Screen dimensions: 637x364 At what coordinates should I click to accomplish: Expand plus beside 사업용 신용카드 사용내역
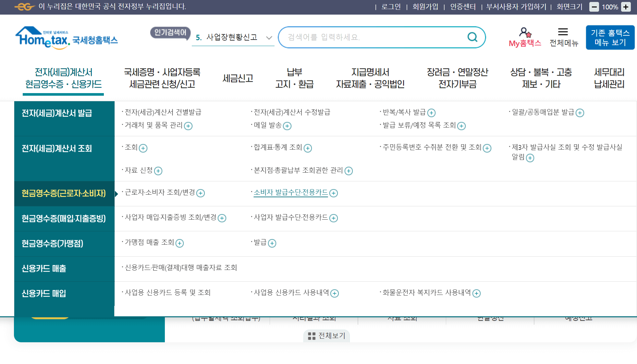[335, 294]
